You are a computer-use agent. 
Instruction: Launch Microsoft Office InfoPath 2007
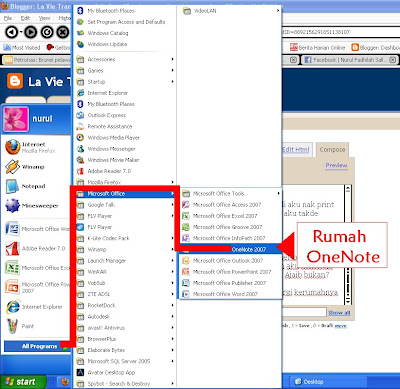[231, 238]
